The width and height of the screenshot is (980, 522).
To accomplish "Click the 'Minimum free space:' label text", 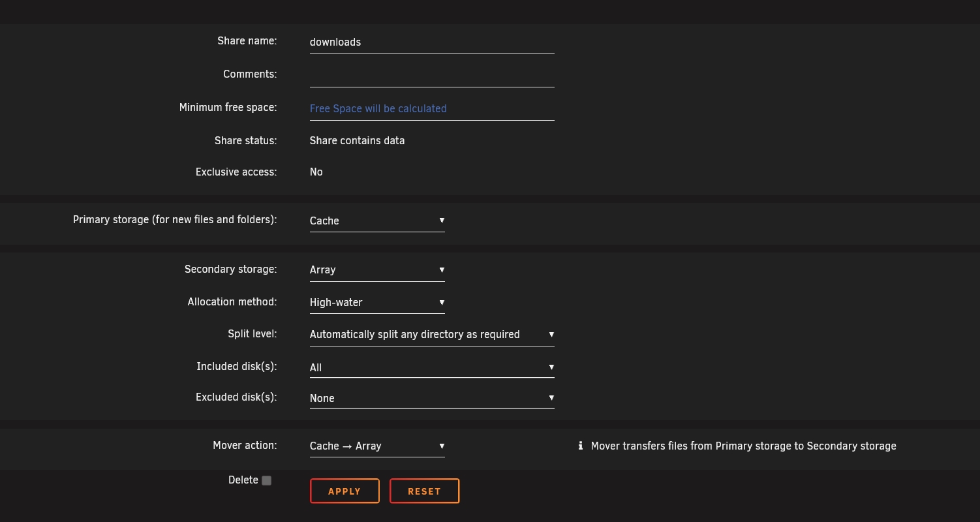I will point(228,107).
